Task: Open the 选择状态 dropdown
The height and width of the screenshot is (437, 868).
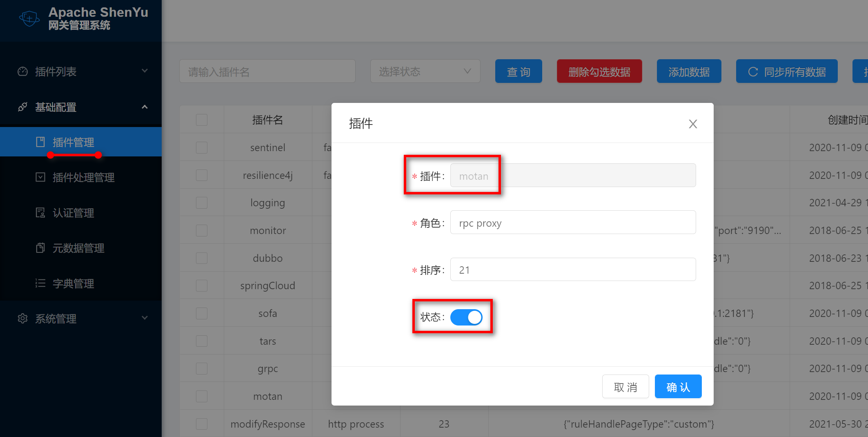Action: pyautogui.click(x=425, y=71)
